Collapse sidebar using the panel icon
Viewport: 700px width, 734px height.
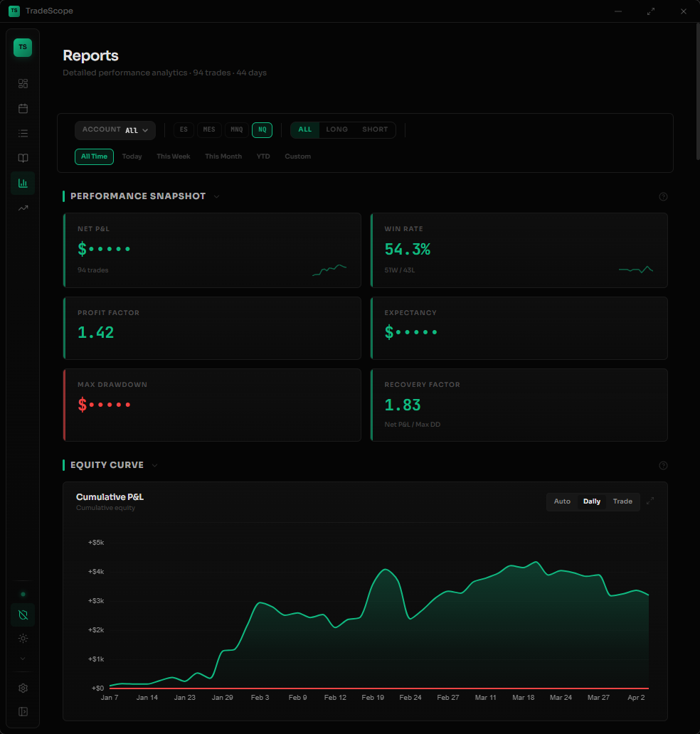pos(23,711)
